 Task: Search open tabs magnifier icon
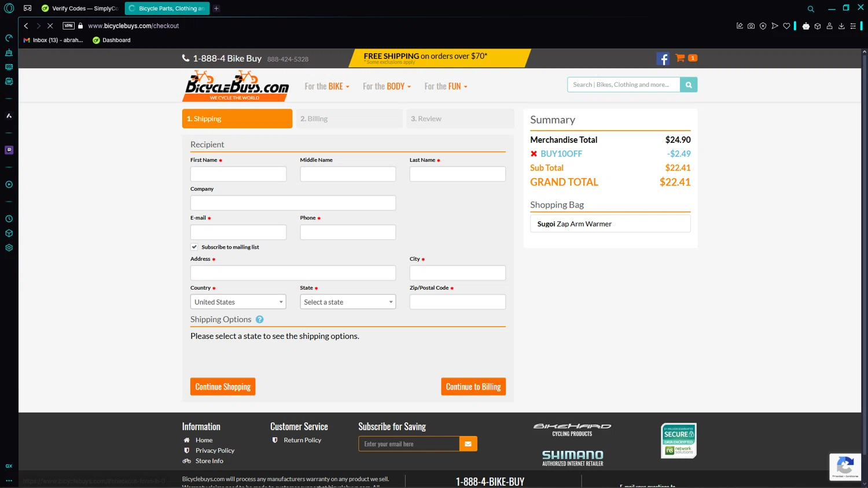tap(811, 9)
